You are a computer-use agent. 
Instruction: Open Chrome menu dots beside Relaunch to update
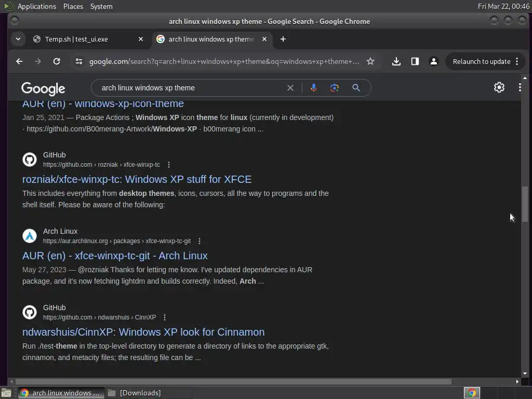(517, 61)
